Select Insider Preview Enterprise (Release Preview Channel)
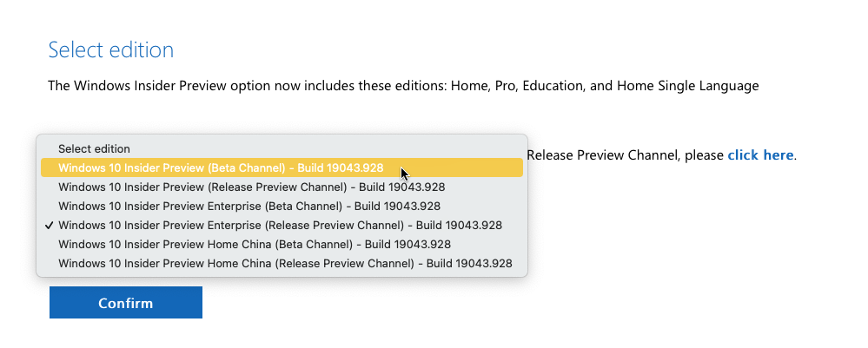The width and height of the screenshot is (868, 348). coord(280,225)
